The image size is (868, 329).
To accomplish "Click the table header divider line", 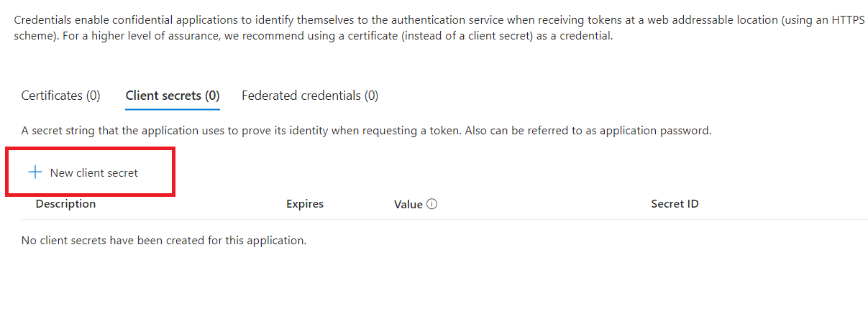I will coord(431,219).
